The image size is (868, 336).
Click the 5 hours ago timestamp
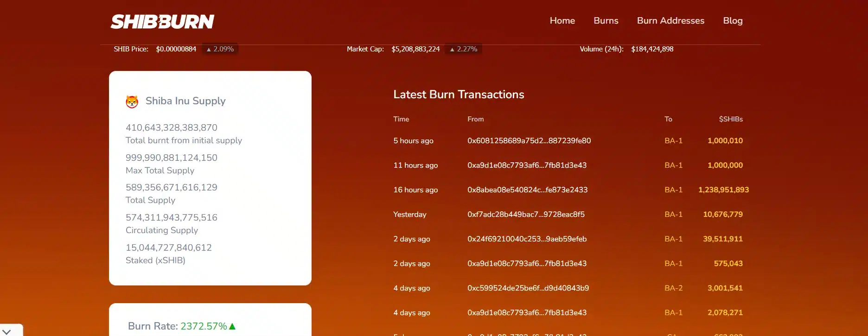[x=413, y=140]
